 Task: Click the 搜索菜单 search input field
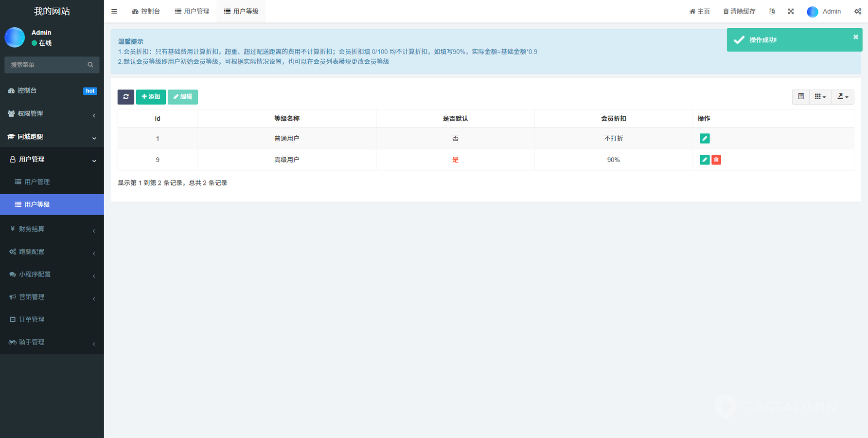(x=47, y=65)
